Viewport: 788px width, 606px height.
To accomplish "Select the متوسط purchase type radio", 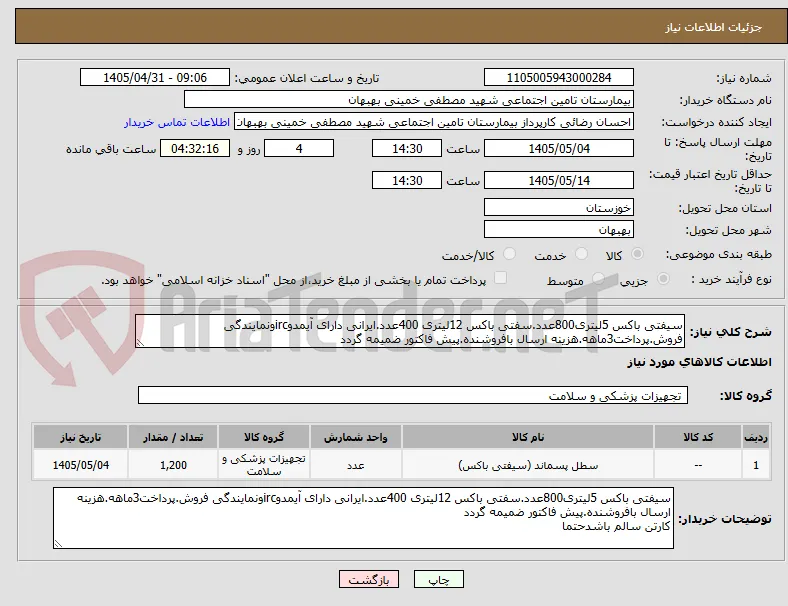I will click(x=598, y=278).
